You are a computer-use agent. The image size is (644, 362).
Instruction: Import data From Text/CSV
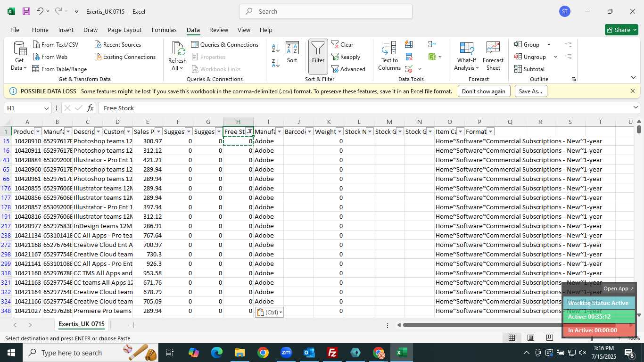point(56,44)
